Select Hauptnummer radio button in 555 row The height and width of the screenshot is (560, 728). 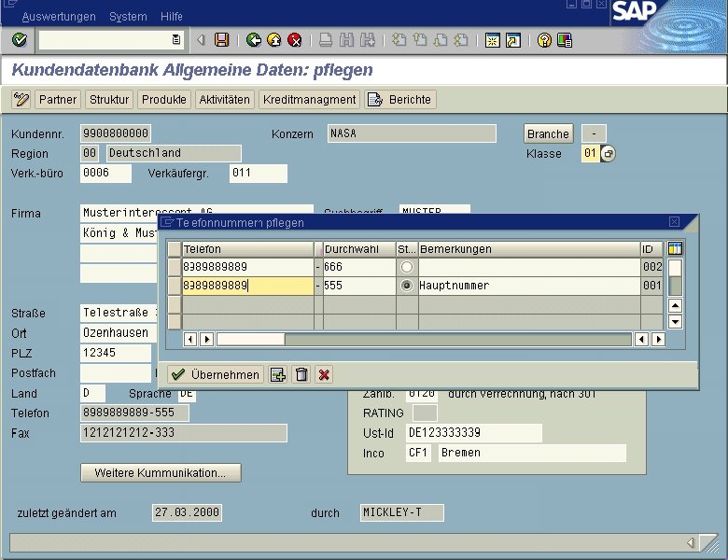pos(407,286)
